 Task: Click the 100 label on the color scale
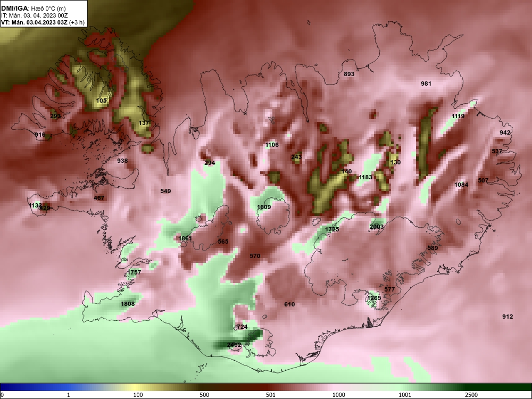pyautogui.click(x=138, y=395)
